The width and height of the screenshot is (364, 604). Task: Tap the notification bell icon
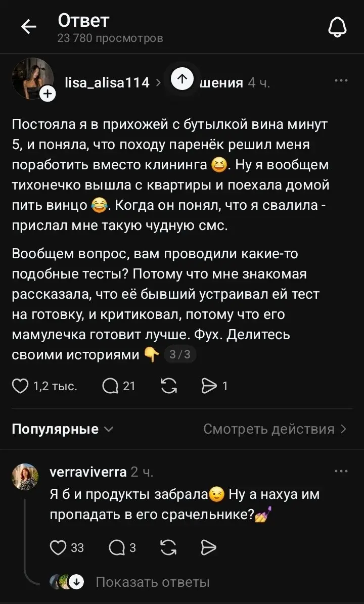337,27
